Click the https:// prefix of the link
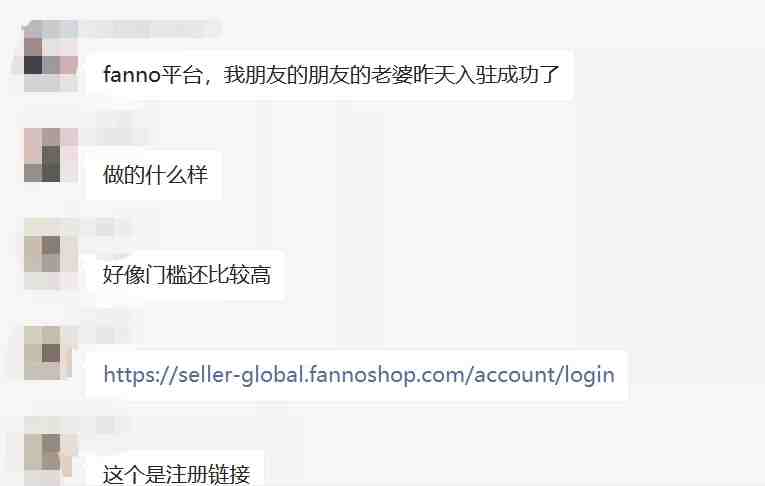Image resolution: width=765 pixels, height=486 pixels. coord(140,375)
